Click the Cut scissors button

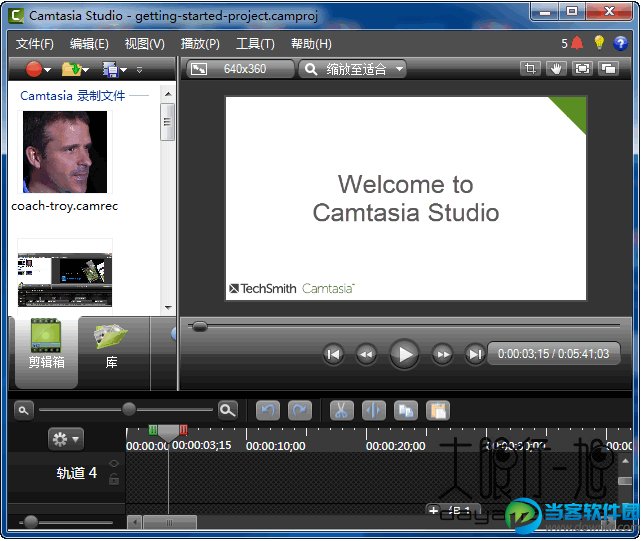coord(342,411)
